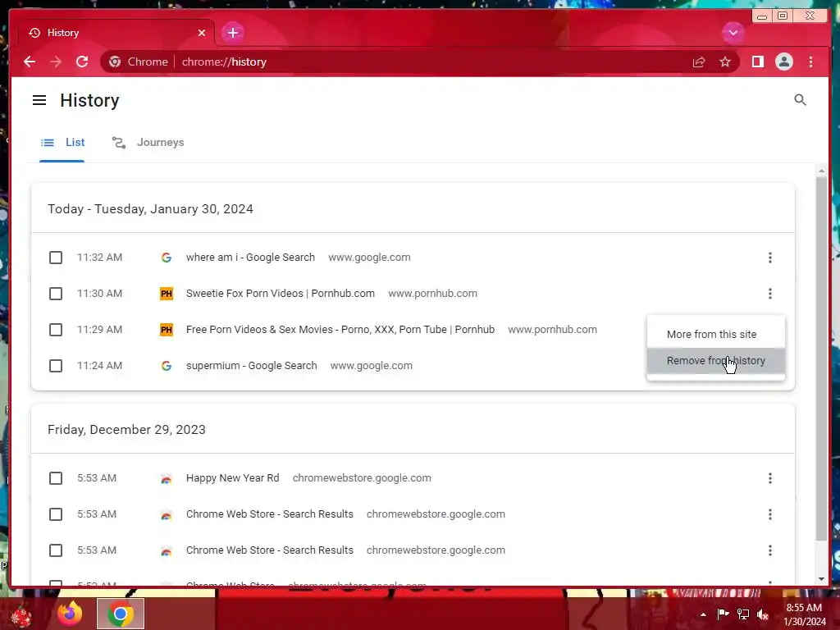The height and width of the screenshot is (630, 840).
Task: Launch Firefox from the taskbar
Action: click(x=70, y=614)
